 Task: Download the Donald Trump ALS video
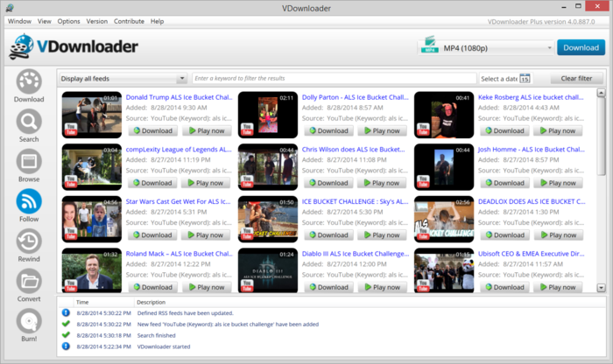point(153,131)
